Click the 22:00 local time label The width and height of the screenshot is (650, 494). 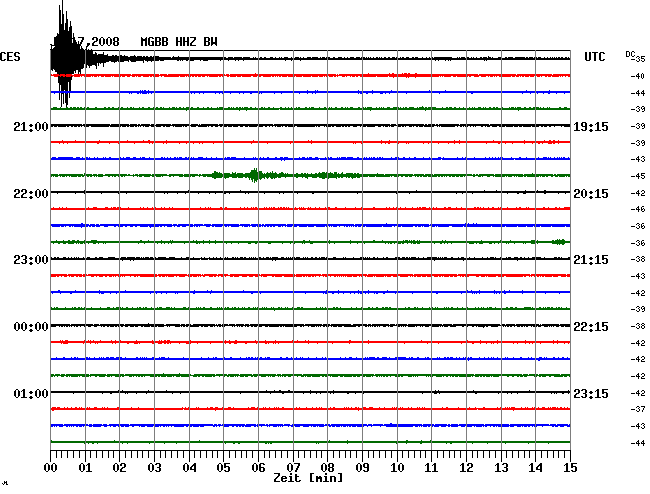coord(31,194)
